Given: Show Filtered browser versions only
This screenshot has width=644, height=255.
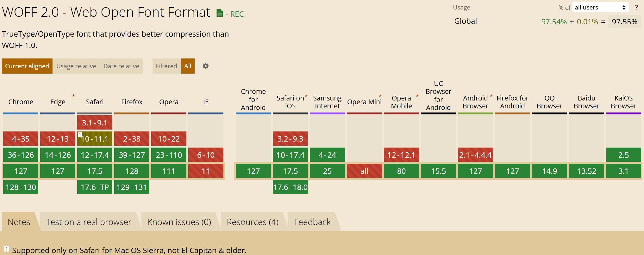Looking at the screenshot, I should coord(166,66).
